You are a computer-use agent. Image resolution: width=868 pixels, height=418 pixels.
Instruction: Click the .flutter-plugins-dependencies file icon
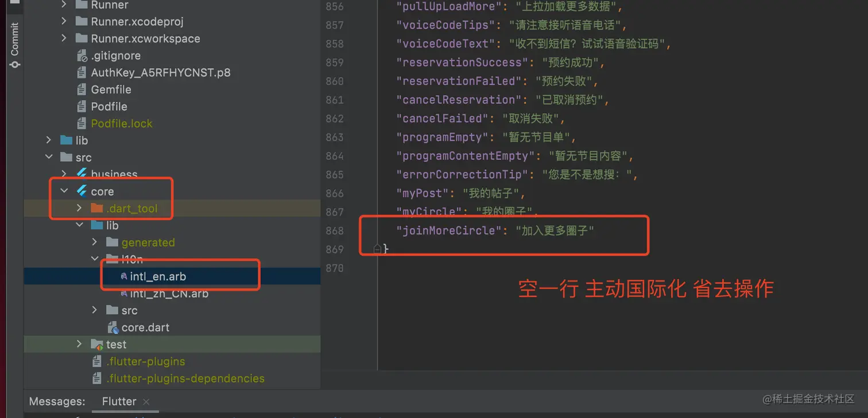(97, 378)
